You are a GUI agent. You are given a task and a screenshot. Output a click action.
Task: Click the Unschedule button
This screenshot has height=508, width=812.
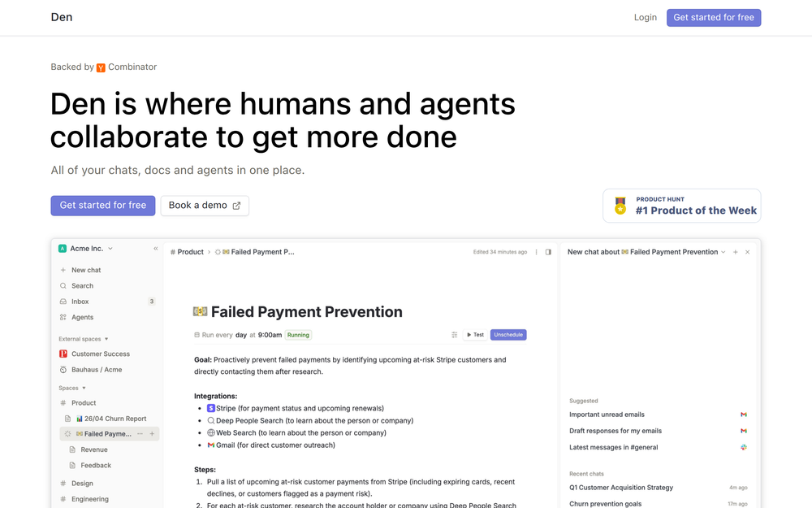point(508,335)
